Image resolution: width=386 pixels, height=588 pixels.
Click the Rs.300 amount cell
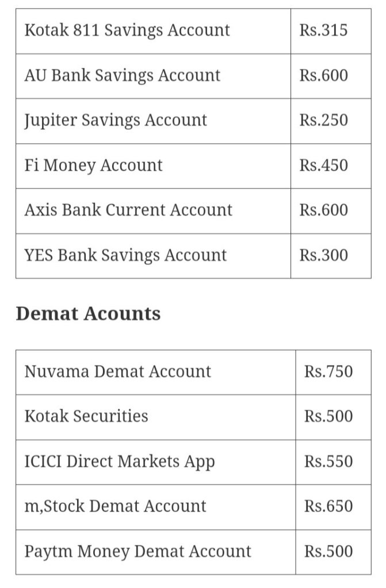coord(323,255)
